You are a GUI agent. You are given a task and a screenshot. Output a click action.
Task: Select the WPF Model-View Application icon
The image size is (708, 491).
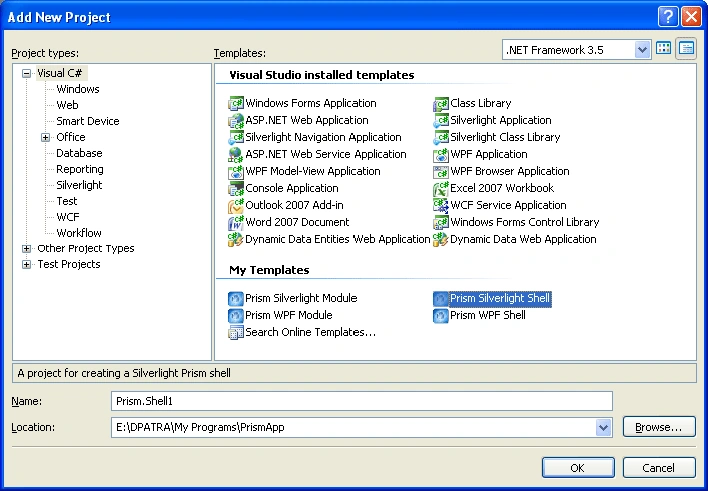(236, 172)
